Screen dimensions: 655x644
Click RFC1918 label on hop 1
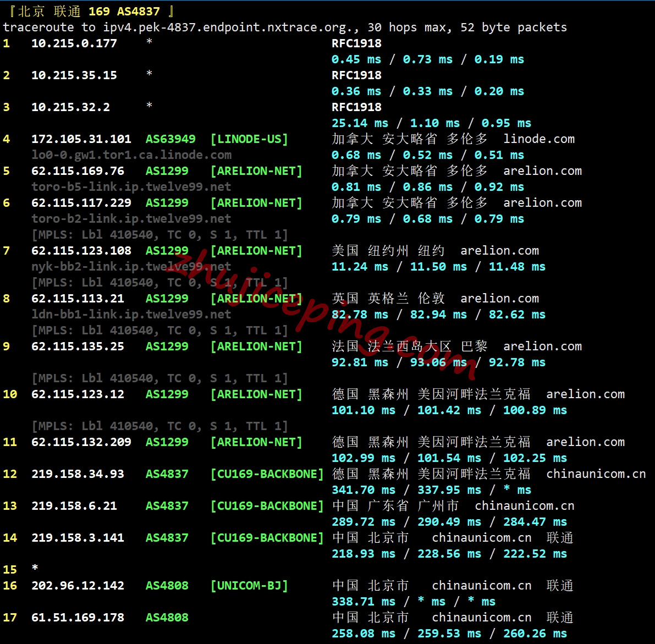point(356,43)
